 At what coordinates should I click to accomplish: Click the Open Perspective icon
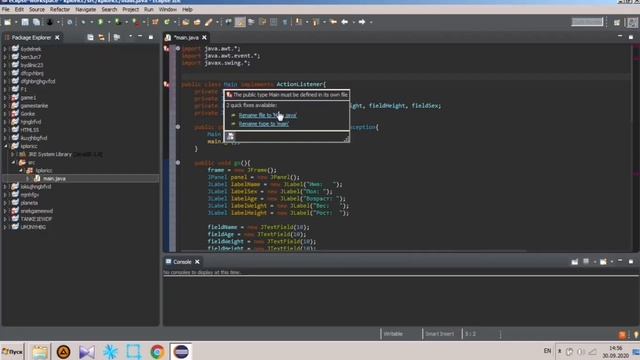[617, 22]
